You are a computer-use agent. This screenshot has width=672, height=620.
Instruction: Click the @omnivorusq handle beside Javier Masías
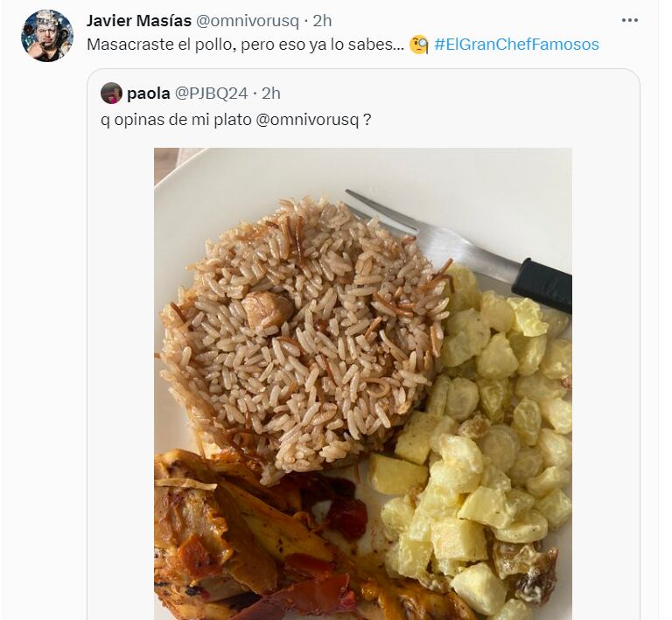click(x=252, y=20)
